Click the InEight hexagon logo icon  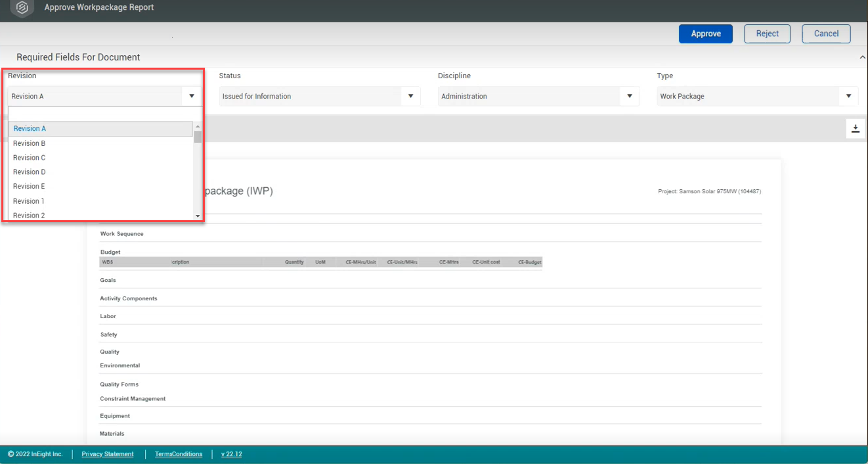point(22,8)
